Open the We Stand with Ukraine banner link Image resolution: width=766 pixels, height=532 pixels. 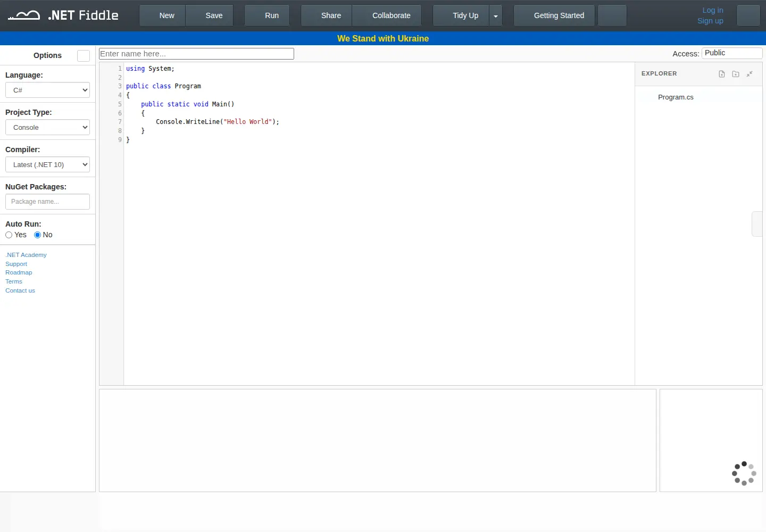pyautogui.click(x=383, y=38)
